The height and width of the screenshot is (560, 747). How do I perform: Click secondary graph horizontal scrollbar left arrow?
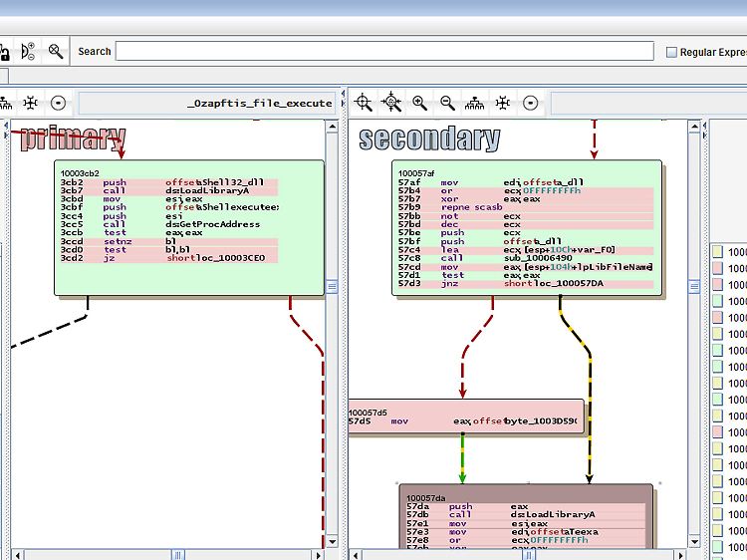[356, 555]
